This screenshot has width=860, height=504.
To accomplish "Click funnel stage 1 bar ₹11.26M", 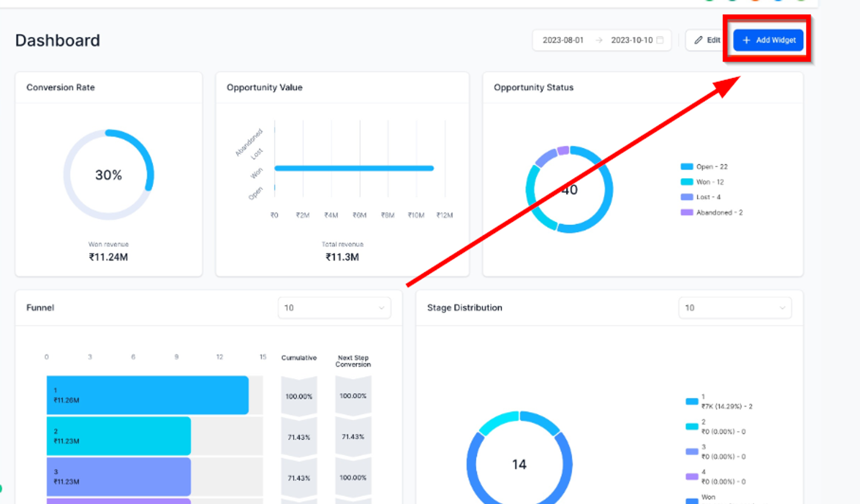I will pos(147,395).
